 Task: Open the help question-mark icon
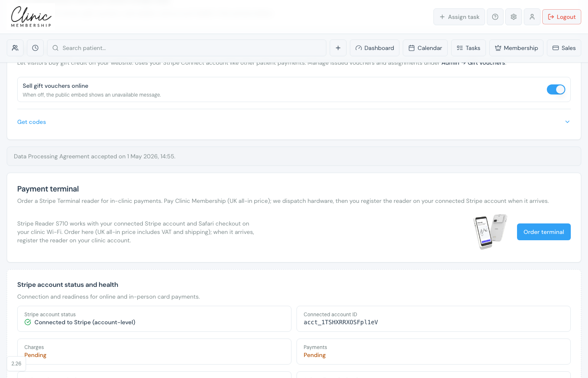[495, 17]
